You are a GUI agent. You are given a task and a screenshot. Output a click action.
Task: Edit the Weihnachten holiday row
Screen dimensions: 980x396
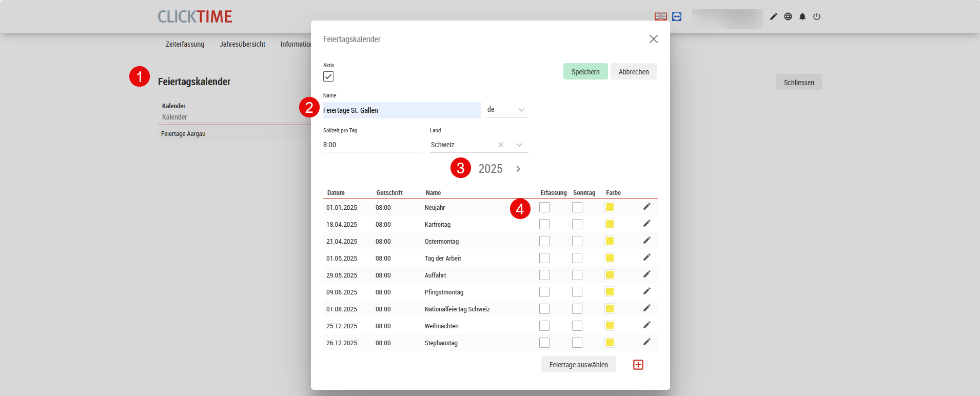647,325
